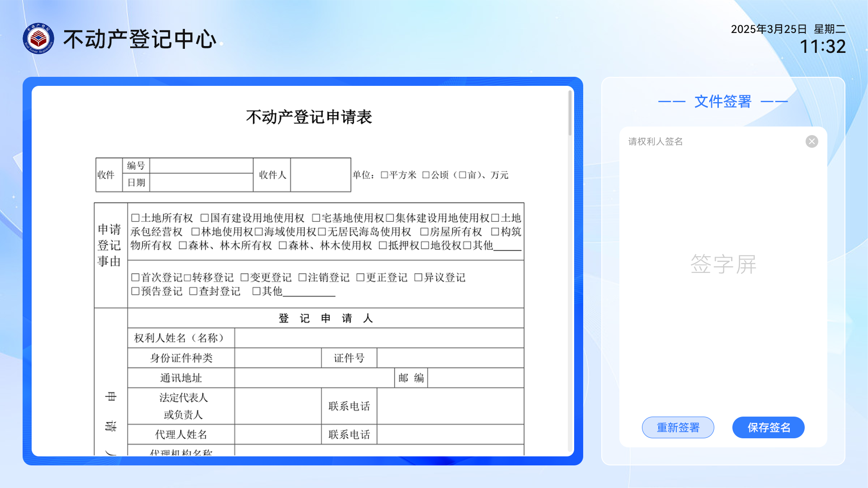
Task: Tick the 海域使用权 checkbox
Action: [x=259, y=232]
